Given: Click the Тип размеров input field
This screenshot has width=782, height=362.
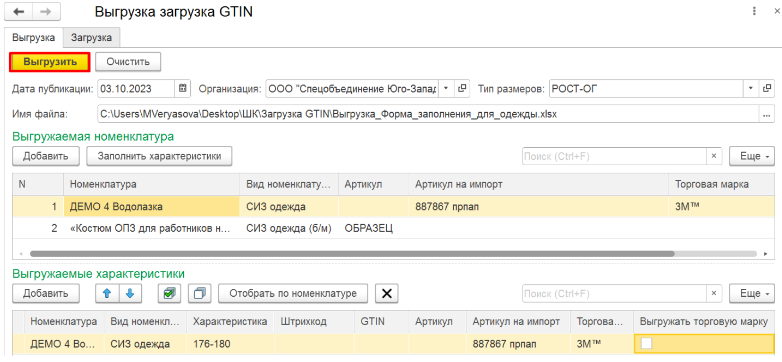Looking at the screenshot, I should tap(646, 89).
